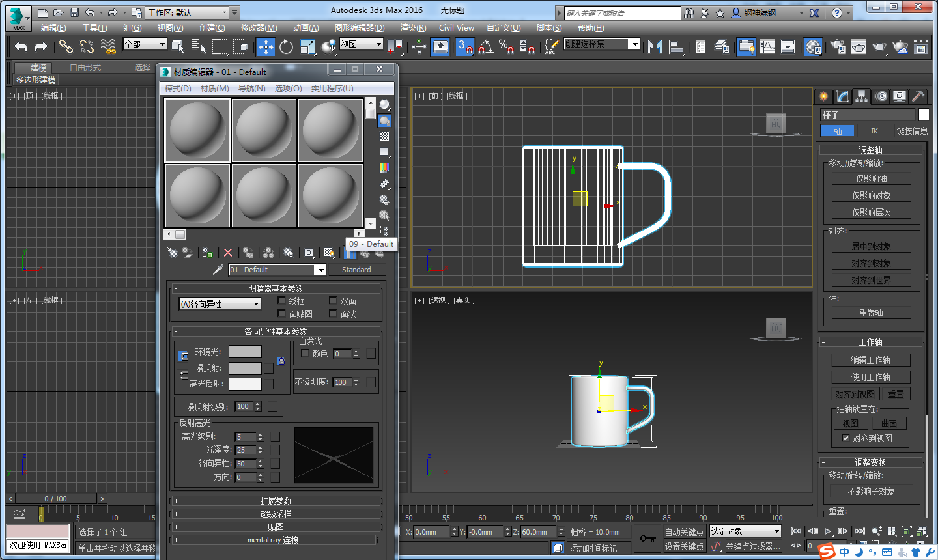Click the 居中到对象 button
This screenshot has height=560, width=938.
click(871, 246)
